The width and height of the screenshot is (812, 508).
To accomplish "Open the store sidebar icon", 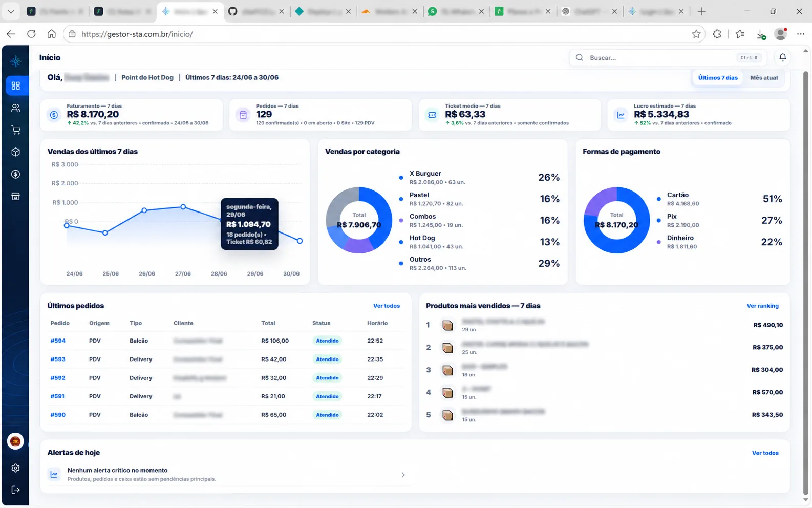I will [16, 197].
